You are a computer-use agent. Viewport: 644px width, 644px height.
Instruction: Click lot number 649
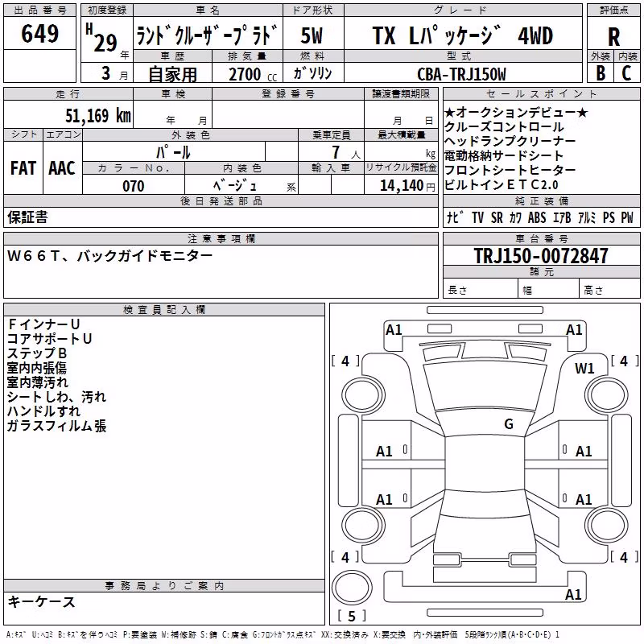39,33
